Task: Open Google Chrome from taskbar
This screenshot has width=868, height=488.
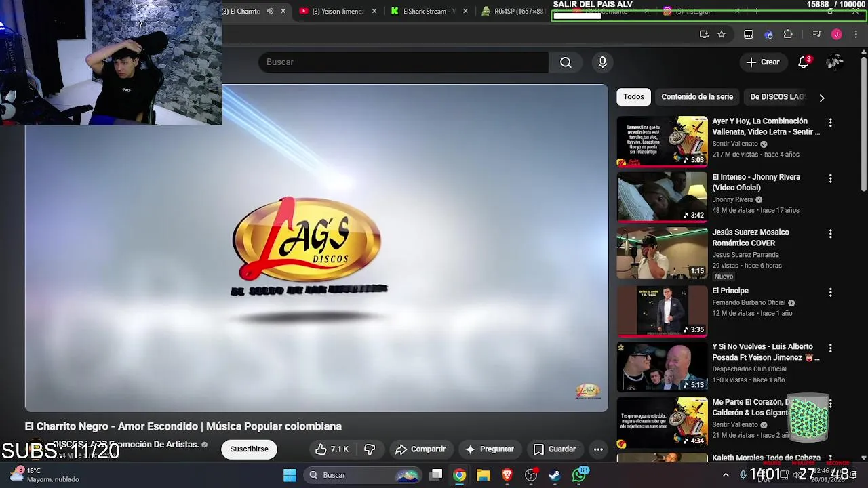Action: point(459,475)
